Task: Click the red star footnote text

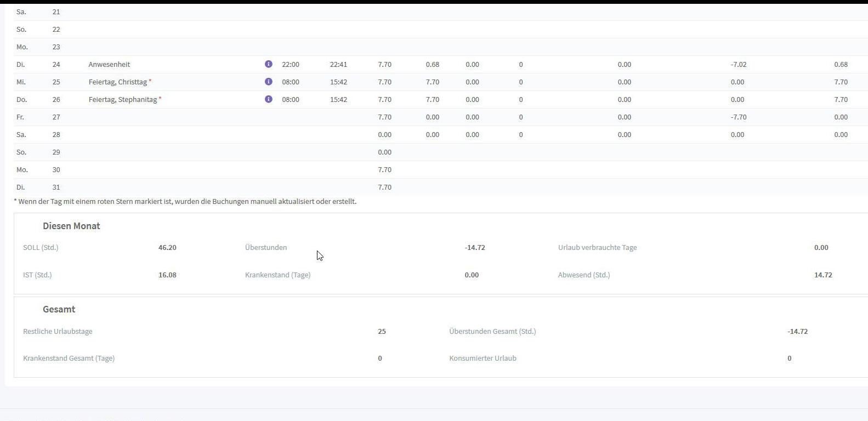Action: (x=185, y=201)
